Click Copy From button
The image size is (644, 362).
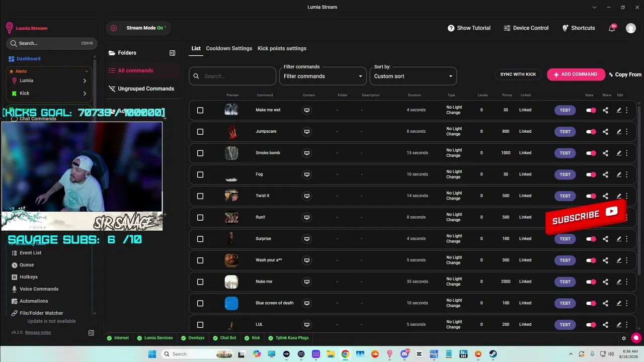(625, 74)
